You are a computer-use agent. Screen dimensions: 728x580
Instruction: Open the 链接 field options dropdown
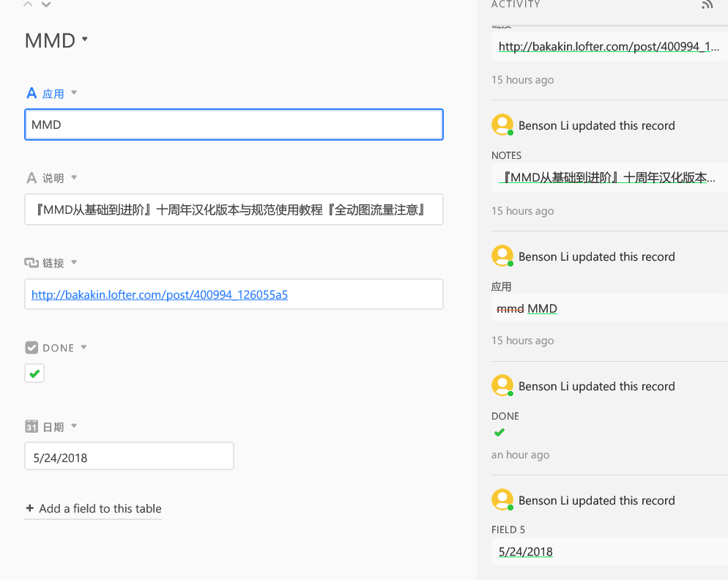point(74,262)
